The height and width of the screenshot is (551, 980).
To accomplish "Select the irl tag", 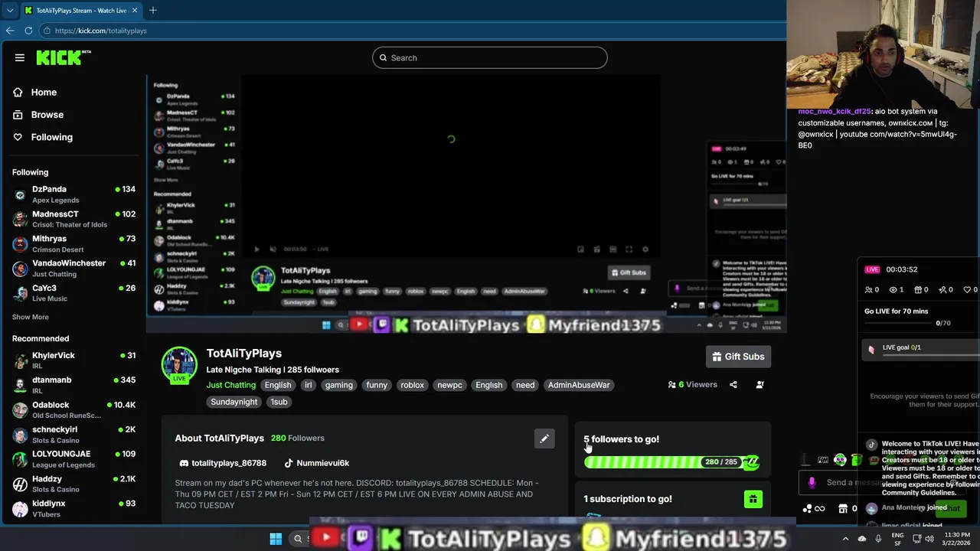I will (x=308, y=385).
